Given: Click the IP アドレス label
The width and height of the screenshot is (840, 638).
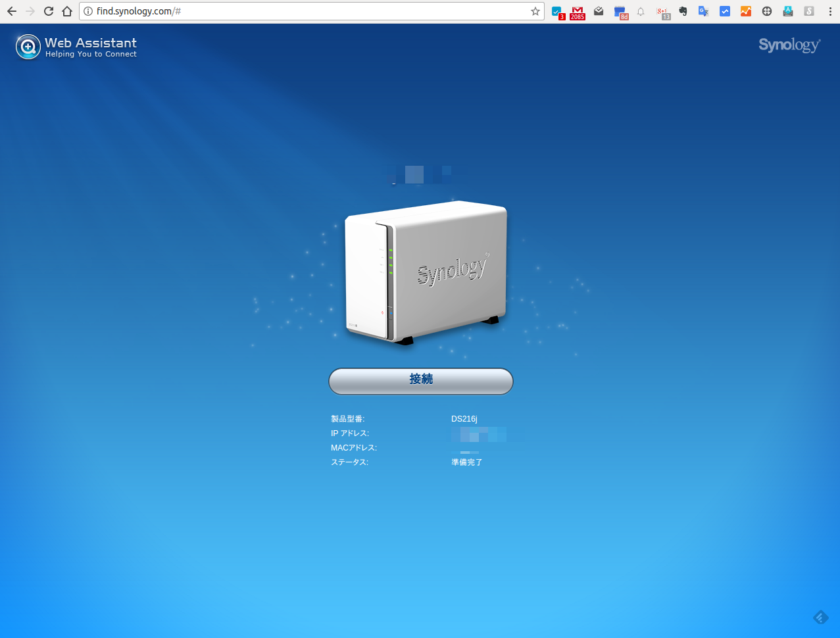Looking at the screenshot, I should coord(350,433).
